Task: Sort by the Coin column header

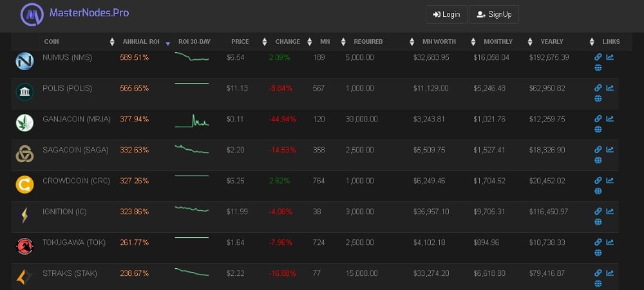Action: tap(52, 42)
